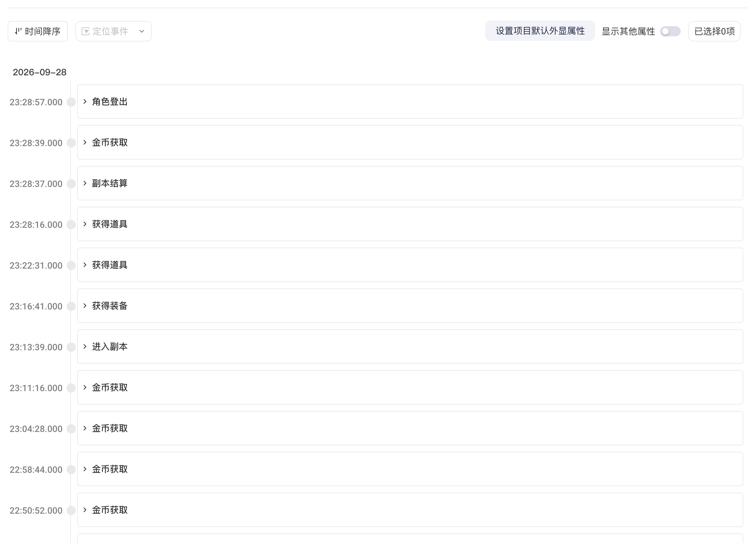Select the timeline dot at 22:58:44.000

[71, 470]
